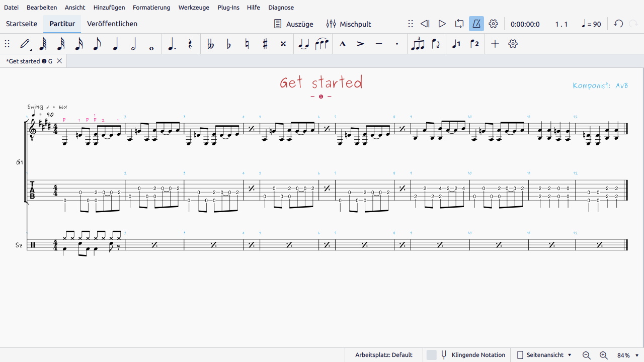The height and width of the screenshot is (362, 644).
Task: Open the Seitenansicht view mode dropdown
Action: point(544,355)
